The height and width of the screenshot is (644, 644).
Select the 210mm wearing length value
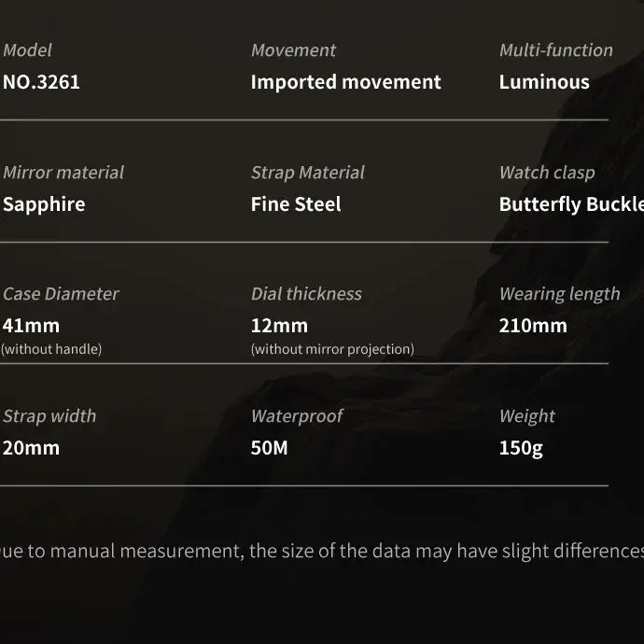point(533,326)
